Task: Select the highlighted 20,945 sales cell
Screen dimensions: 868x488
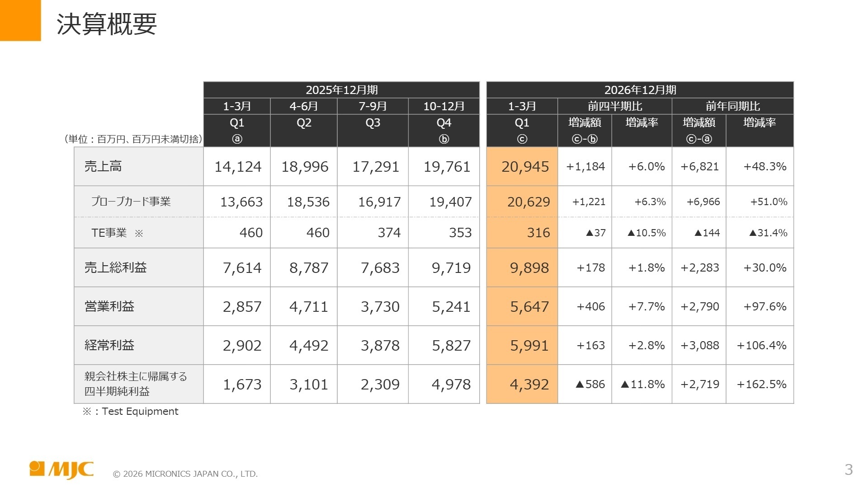Action: tap(522, 166)
